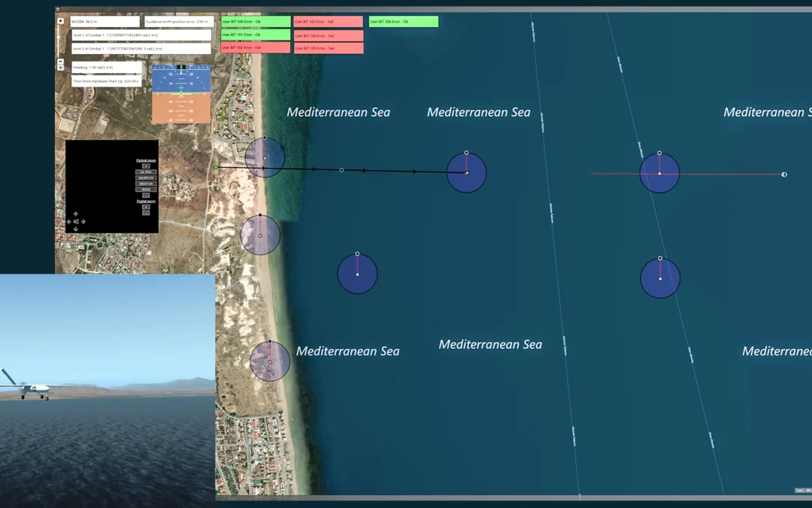
Task: Open the User BIT 103 Error Fail indicator
Action: (x=329, y=22)
